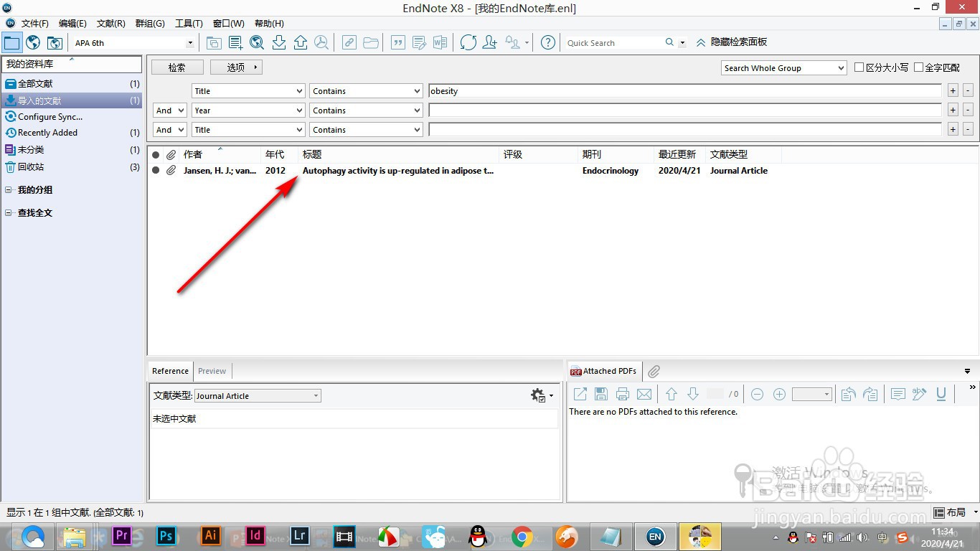Add search row with first plus button
The height and width of the screenshot is (551, 980).
953,90
